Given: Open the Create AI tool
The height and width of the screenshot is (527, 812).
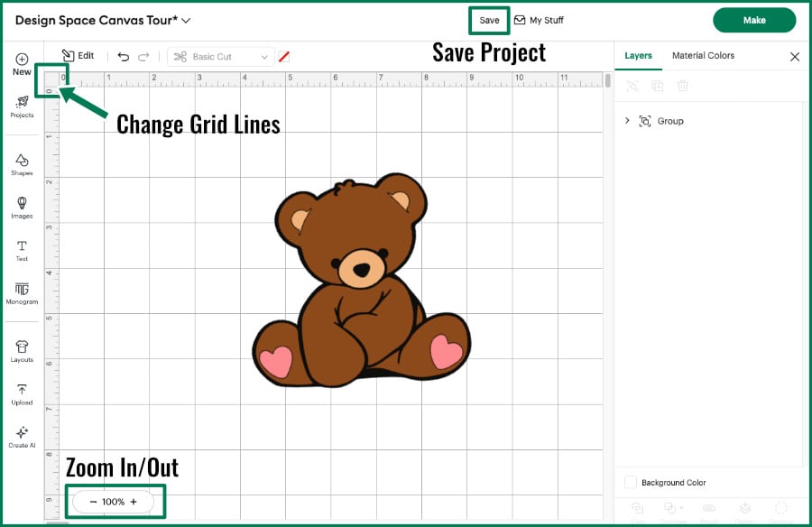Looking at the screenshot, I should click(22, 437).
